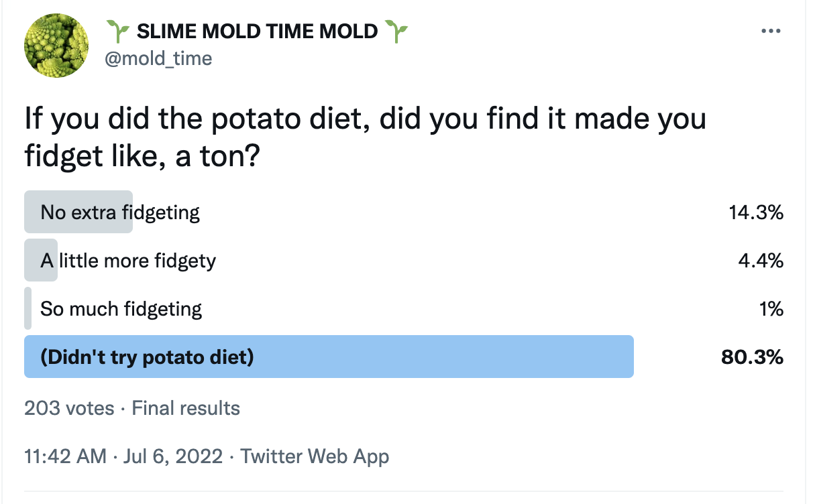
Task: Click the Didn't try potato diet bar
Action: click(x=329, y=357)
